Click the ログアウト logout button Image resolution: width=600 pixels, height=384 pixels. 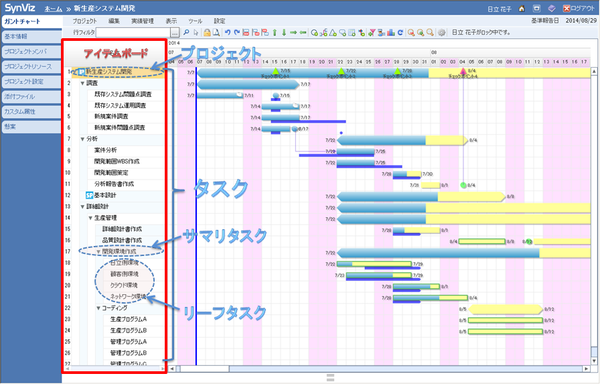pos(579,8)
